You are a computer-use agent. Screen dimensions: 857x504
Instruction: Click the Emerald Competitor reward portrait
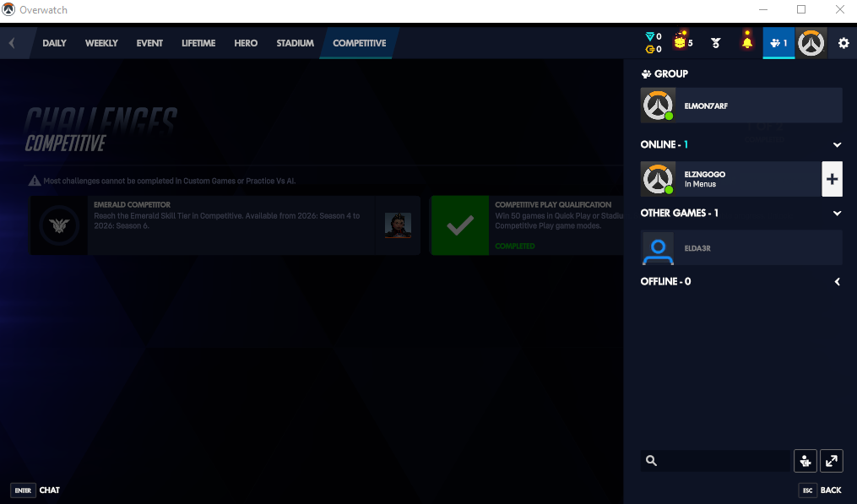(x=398, y=225)
